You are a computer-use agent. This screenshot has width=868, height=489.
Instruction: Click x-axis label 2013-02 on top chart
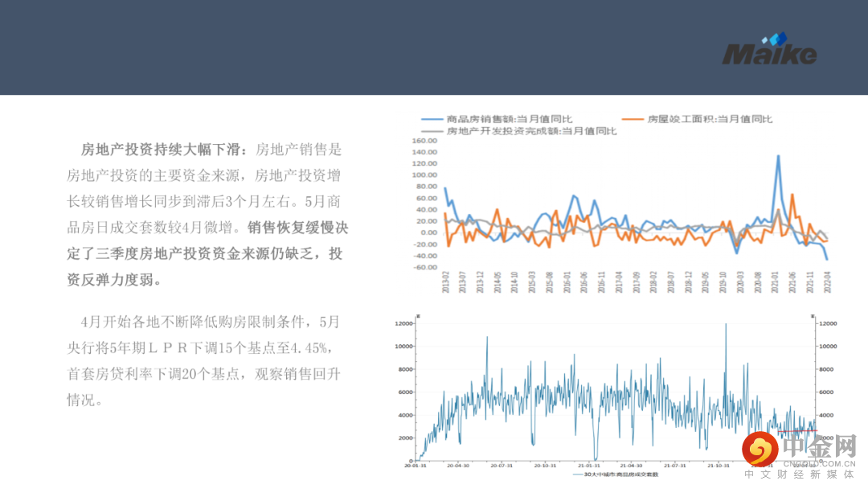coord(445,281)
